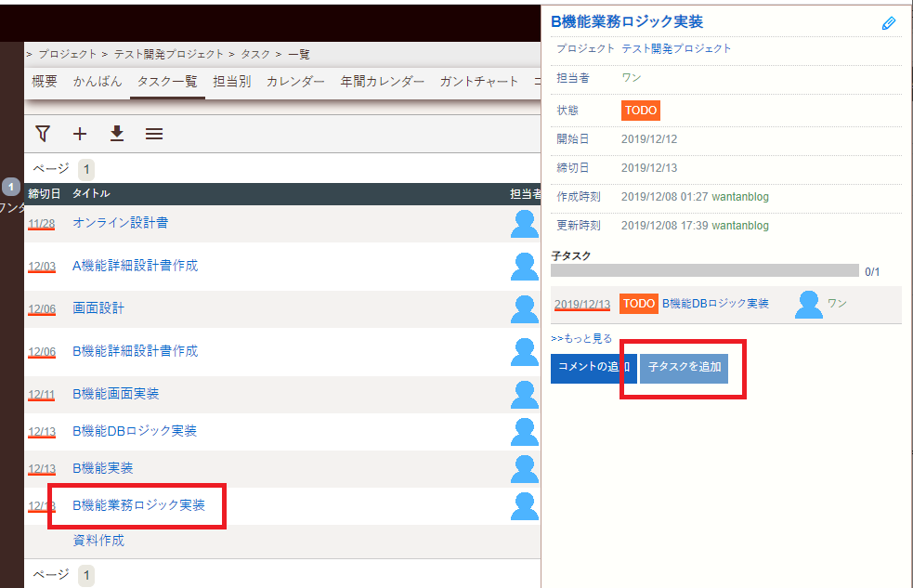Image resolution: width=913 pixels, height=588 pixels.
Task: Open the かんばん tab
Action: (97, 81)
